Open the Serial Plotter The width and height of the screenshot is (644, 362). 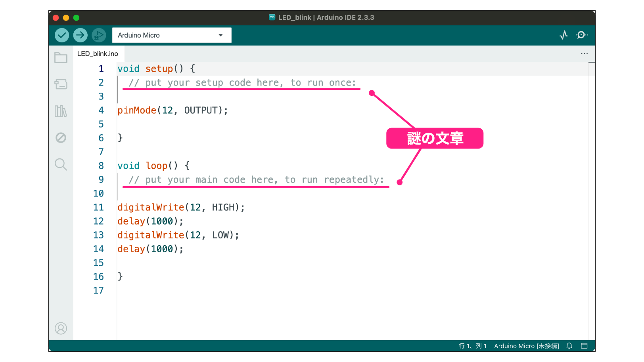[x=563, y=35]
